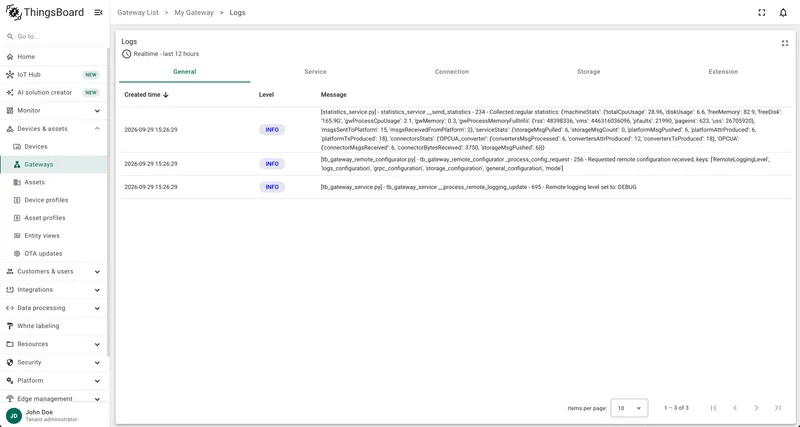Click the Go to search field
This screenshot has width=800, height=427.
point(56,37)
